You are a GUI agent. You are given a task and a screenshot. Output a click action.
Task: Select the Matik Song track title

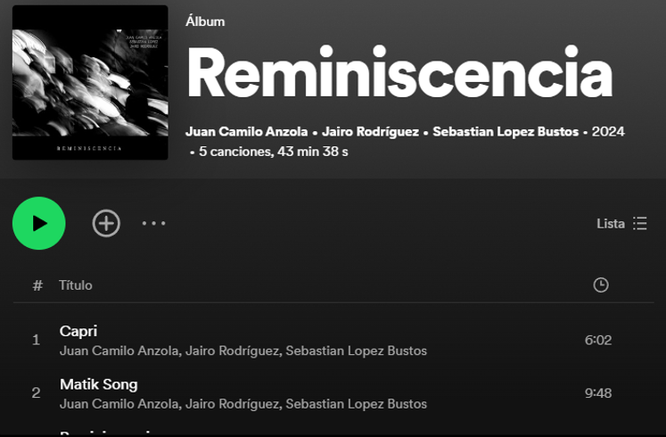[x=99, y=384]
